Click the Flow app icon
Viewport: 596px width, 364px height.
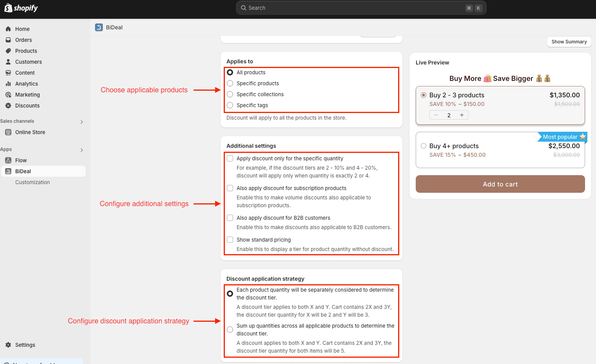(8, 160)
